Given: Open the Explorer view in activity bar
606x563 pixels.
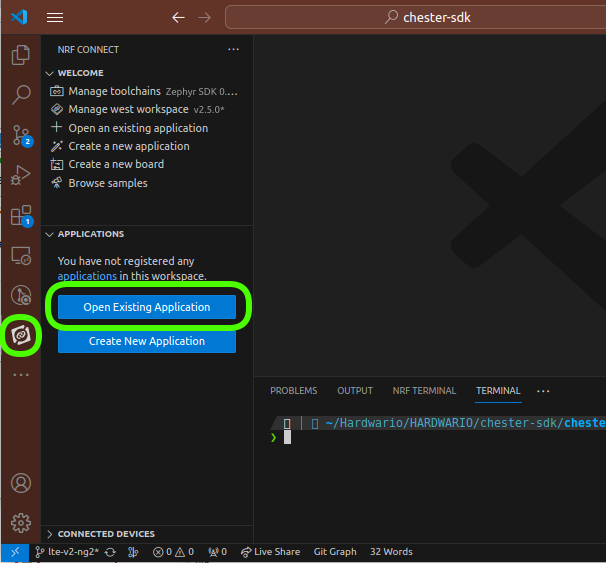Looking at the screenshot, I should 20,55.
